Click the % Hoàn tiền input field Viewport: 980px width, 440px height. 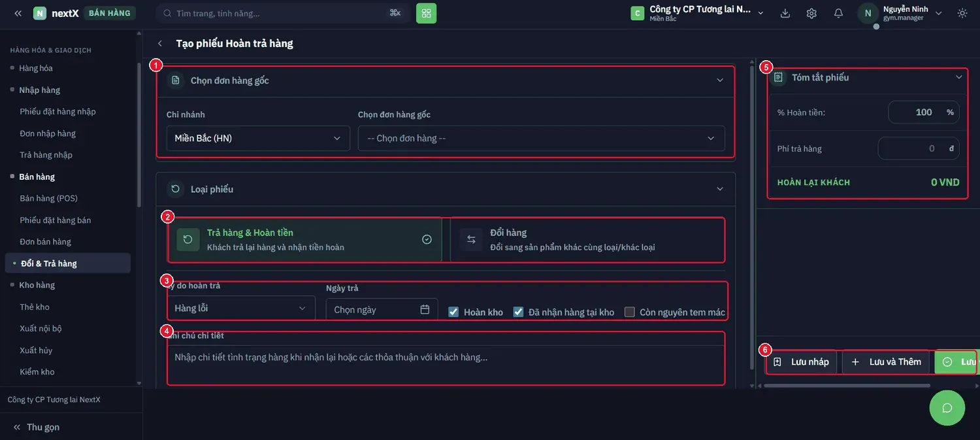pyautogui.click(x=924, y=112)
